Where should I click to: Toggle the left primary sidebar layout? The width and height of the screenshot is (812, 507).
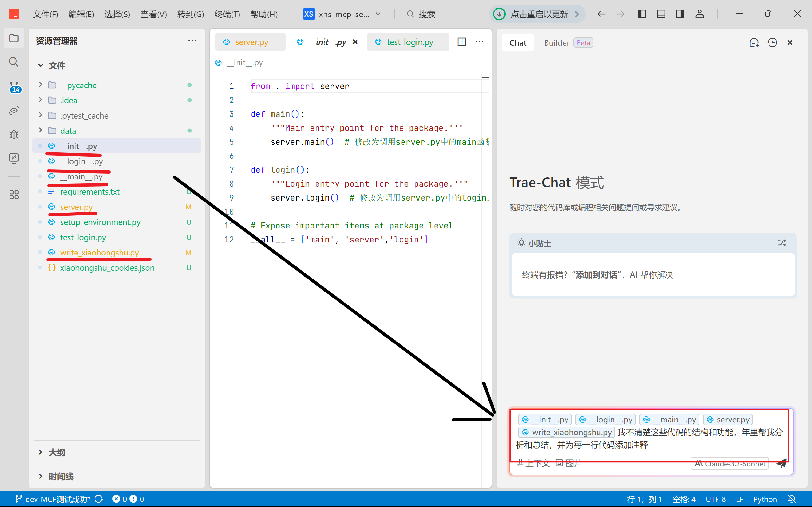(642, 14)
